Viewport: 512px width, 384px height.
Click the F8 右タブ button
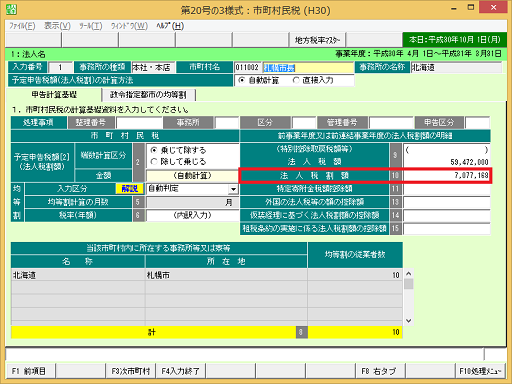pos(380,371)
